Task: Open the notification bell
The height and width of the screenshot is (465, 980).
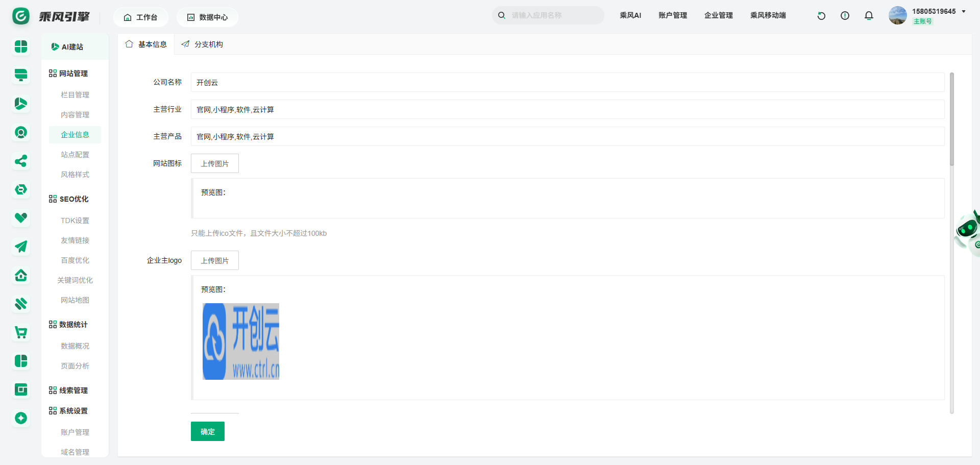Action: tap(869, 16)
